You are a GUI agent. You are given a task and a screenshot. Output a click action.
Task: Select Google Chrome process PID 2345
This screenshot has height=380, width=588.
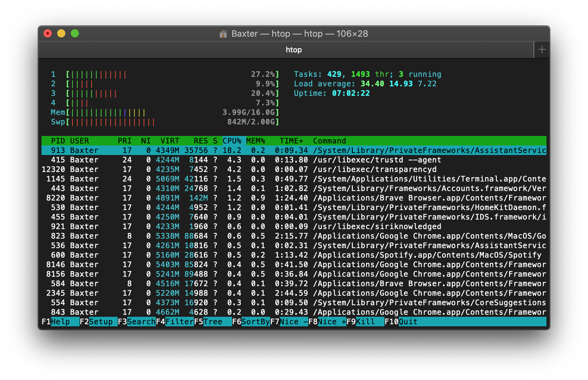click(294, 293)
